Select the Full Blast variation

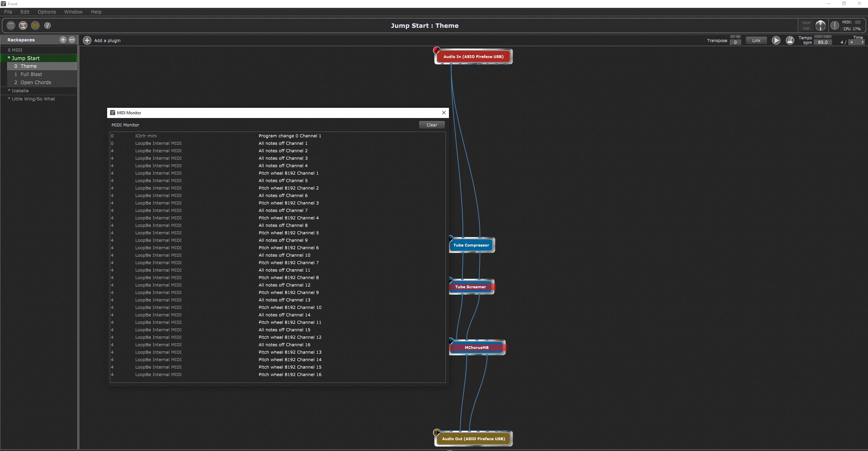tap(31, 74)
